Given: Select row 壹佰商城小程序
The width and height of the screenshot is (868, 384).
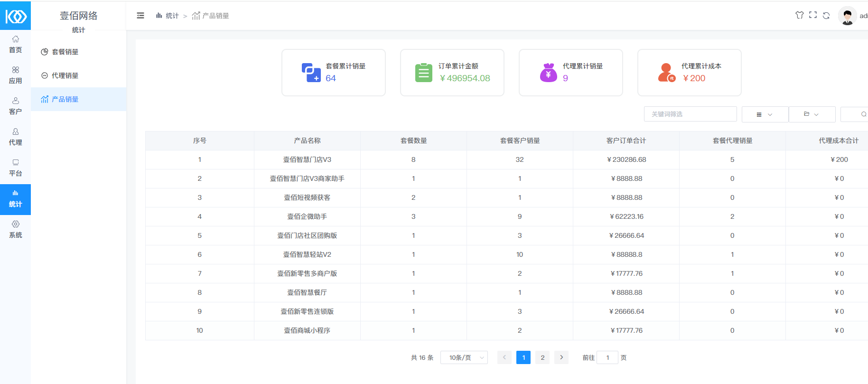Looking at the screenshot, I should point(506,330).
